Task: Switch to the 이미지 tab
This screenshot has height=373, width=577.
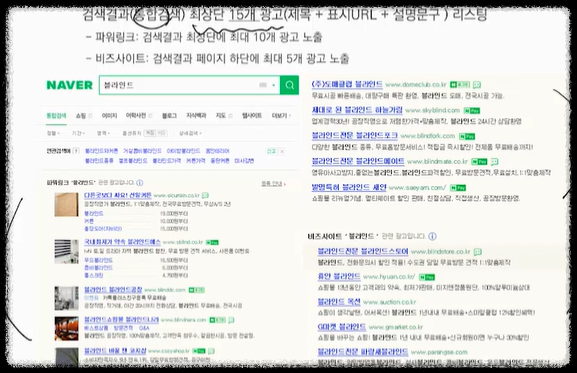Action: [109, 116]
